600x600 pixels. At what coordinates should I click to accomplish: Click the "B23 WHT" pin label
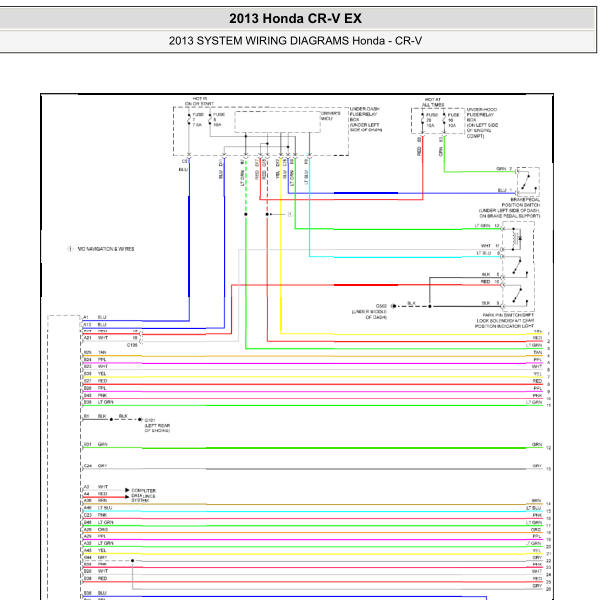[96, 367]
